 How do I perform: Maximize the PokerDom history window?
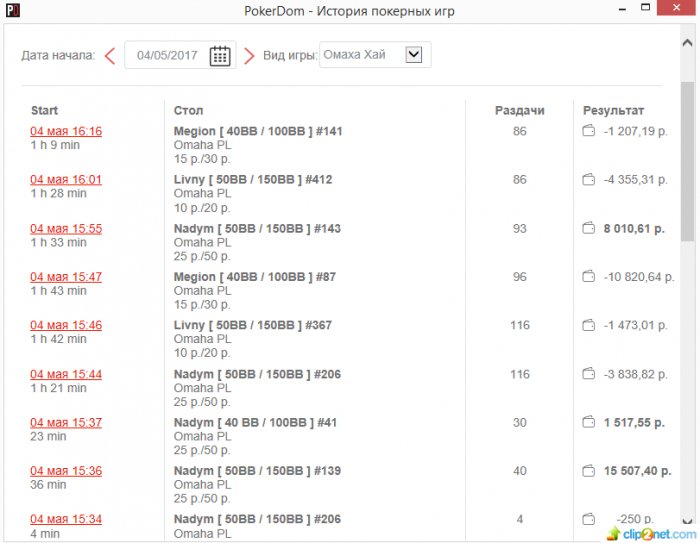[x=646, y=8]
